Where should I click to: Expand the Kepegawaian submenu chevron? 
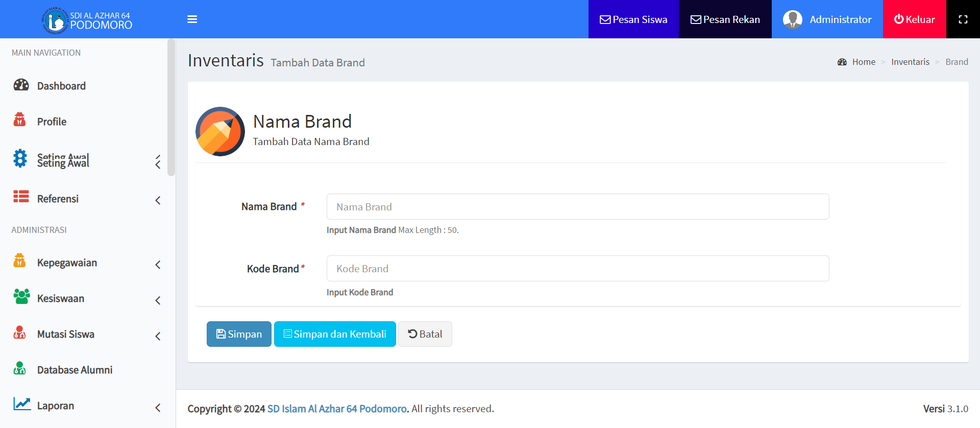[158, 265]
